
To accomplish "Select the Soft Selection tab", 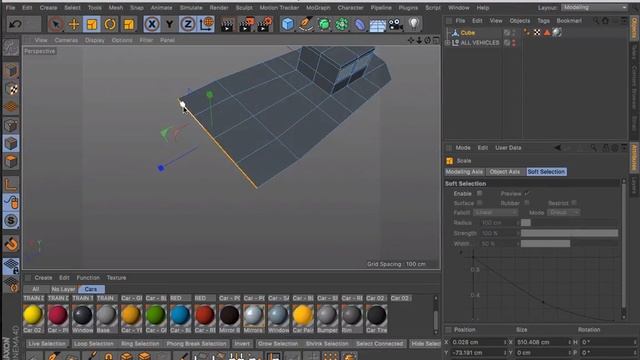I will click(x=546, y=172).
